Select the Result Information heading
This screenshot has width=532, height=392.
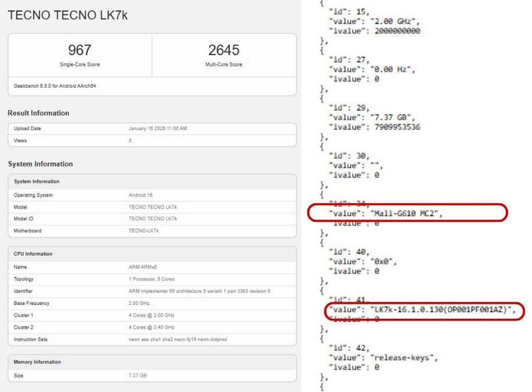click(39, 113)
